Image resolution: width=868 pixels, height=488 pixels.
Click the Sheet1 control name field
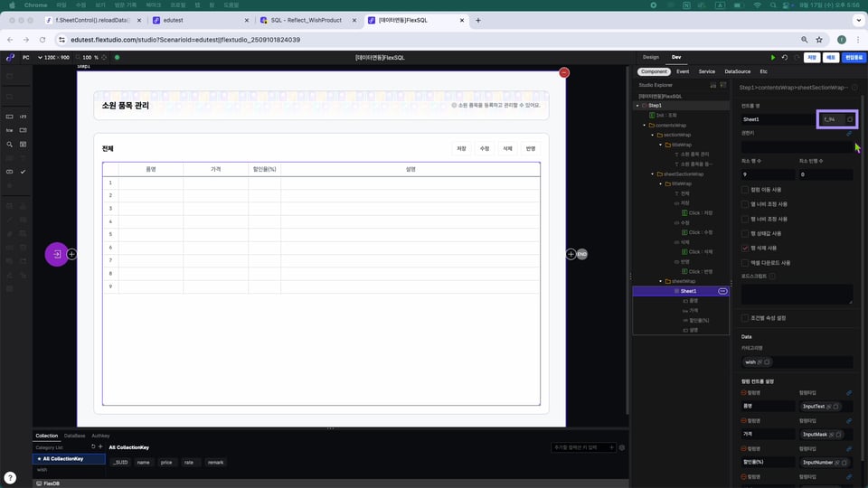click(x=778, y=119)
